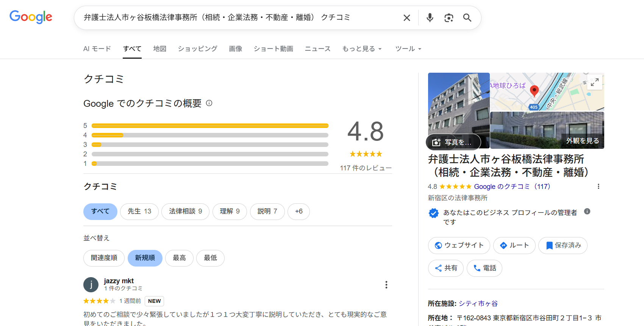Expand the map with the fullscreen icon
This screenshot has width=644, height=326.
594,82
